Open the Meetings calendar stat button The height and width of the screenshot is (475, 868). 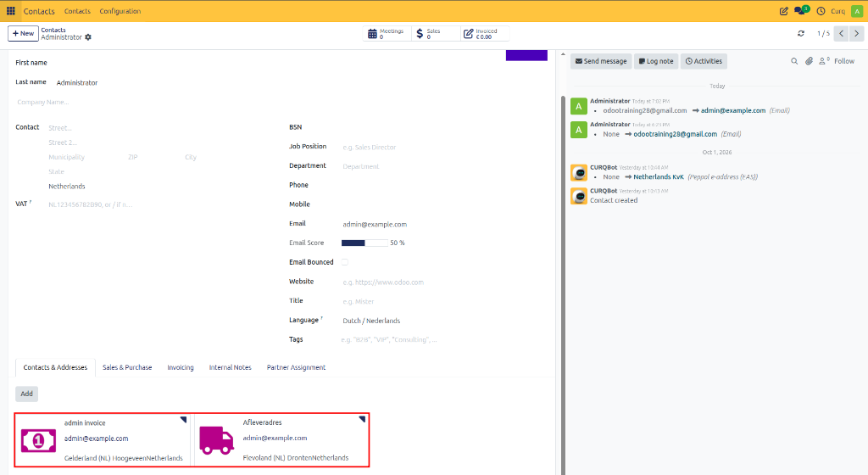(387, 34)
